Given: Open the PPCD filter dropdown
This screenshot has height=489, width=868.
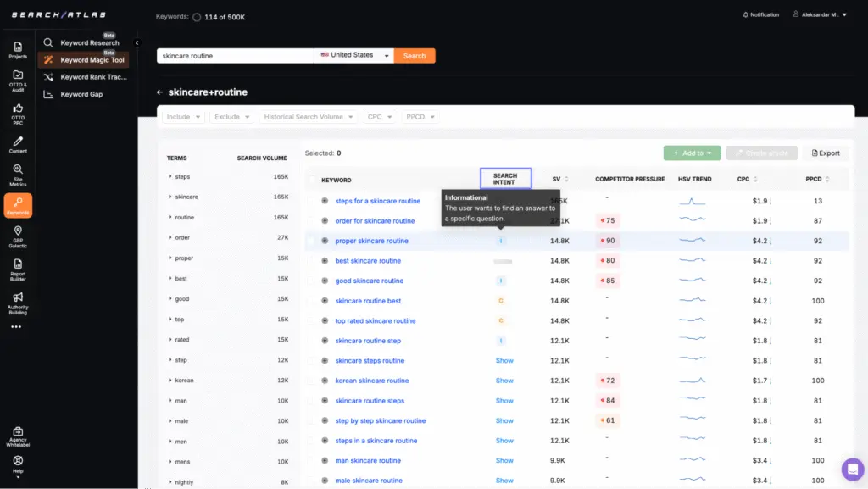Looking at the screenshot, I should [x=420, y=117].
